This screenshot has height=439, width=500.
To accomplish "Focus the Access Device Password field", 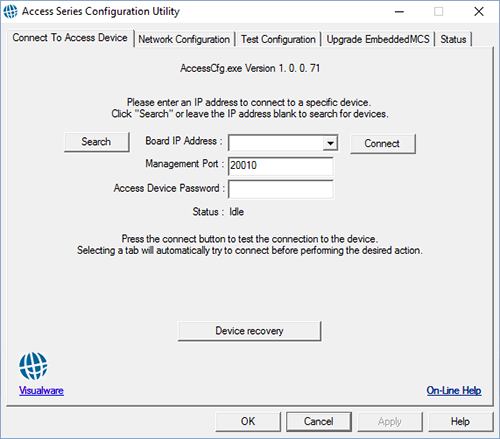I will click(x=280, y=189).
